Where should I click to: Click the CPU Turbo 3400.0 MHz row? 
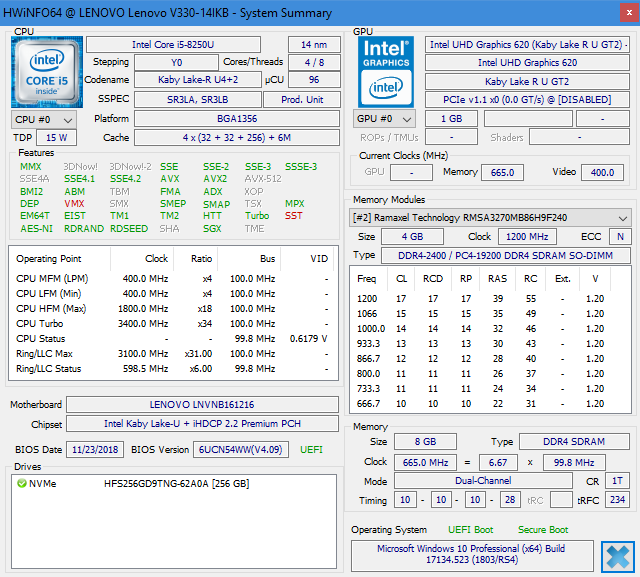click(172, 324)
